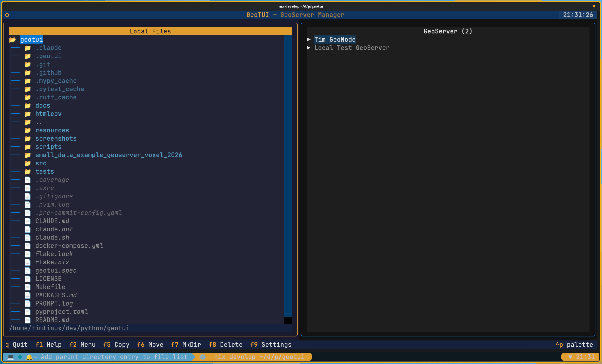Image resolution: width=602 pixels, height=364 pixels.
Task: Click the folder icon next to htmlcov
Action: 28,114
